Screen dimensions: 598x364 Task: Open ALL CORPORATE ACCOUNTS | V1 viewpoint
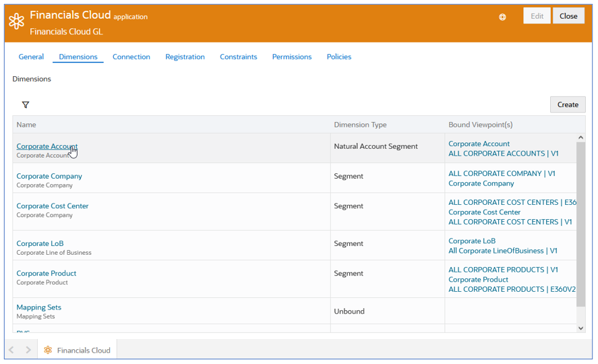(504, 154)
